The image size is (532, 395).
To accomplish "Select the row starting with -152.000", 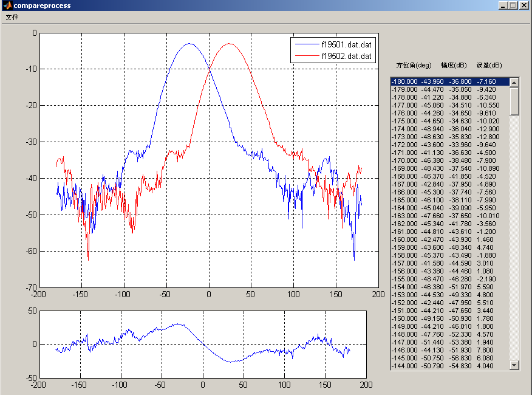I will tap(450, 303).
